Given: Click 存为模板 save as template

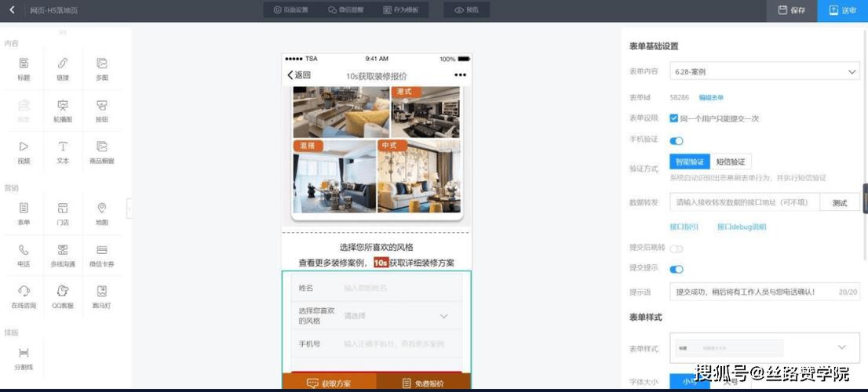Looking at the screenshot, I should pos(401,10).
